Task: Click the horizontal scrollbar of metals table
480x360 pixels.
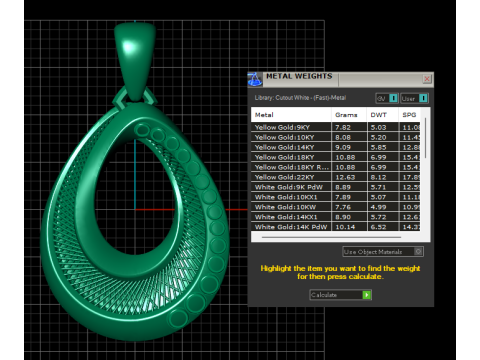Action: 331,237
